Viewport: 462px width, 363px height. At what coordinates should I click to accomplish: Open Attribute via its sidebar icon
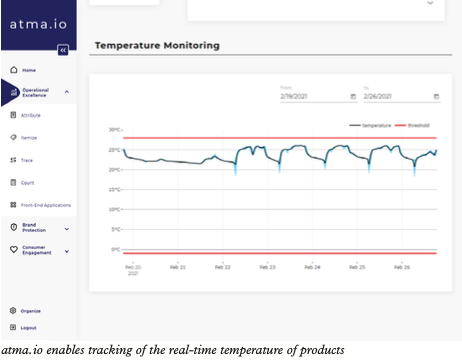pos(13,115)
